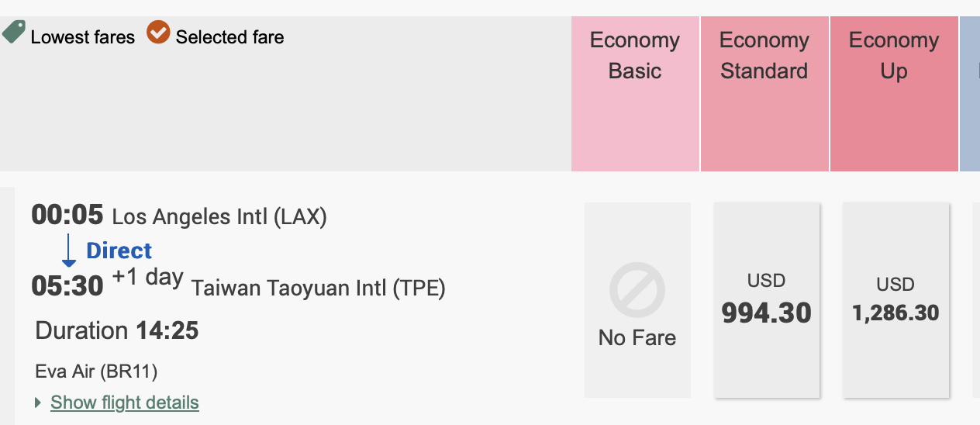Viewport: 980px width, 425px height.
Task: Click the orange Selected fare checkmark icon
Action: click(158, 33)
